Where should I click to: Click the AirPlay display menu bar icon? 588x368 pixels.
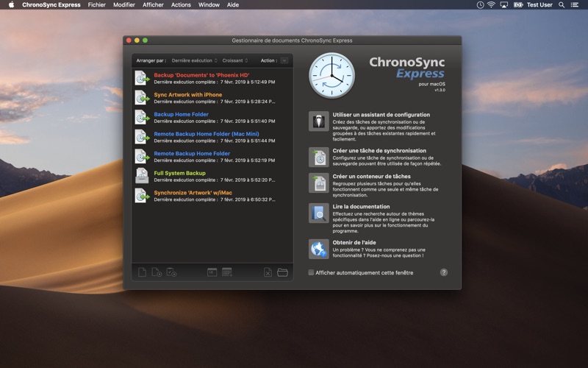click(x=504, y=5)
